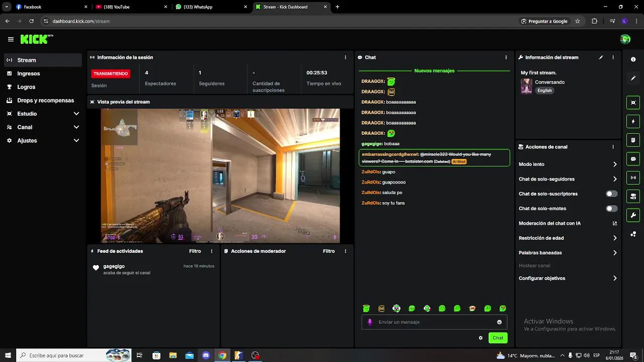
Task: Open the info panel icon in right sidebar
Action: click(633, 59)
